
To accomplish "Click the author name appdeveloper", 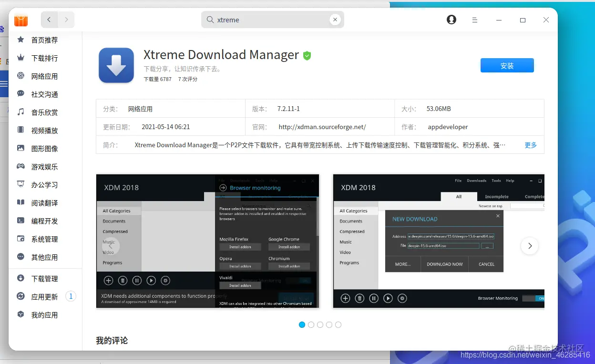I will tap(448, 127).
